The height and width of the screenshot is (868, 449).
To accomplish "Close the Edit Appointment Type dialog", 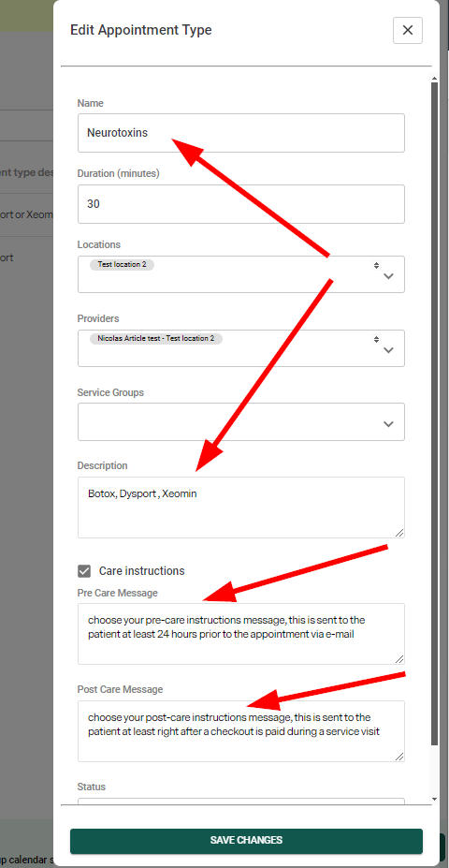I will [x=408, y=30].
